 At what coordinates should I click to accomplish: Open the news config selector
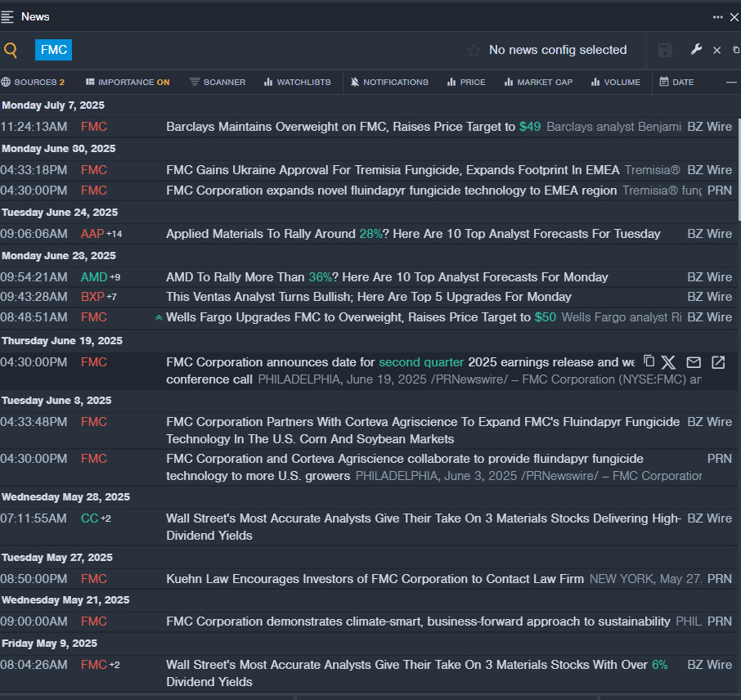(558, 50)
